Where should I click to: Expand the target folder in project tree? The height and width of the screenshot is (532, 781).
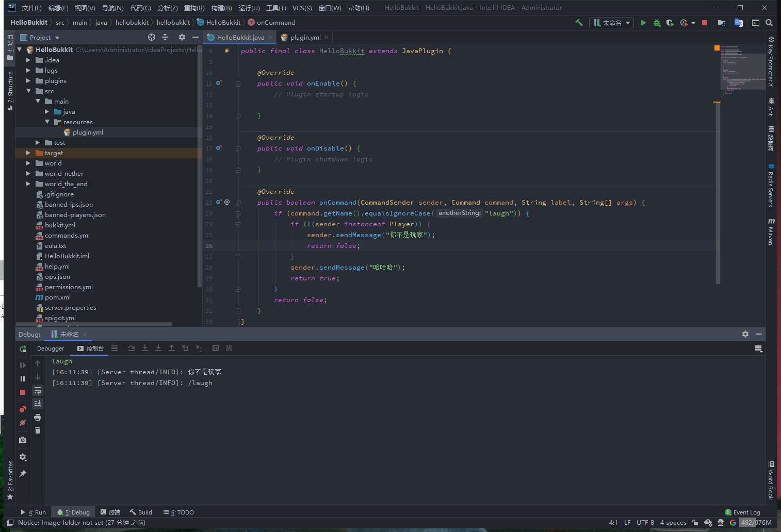[x=28, y=153]
